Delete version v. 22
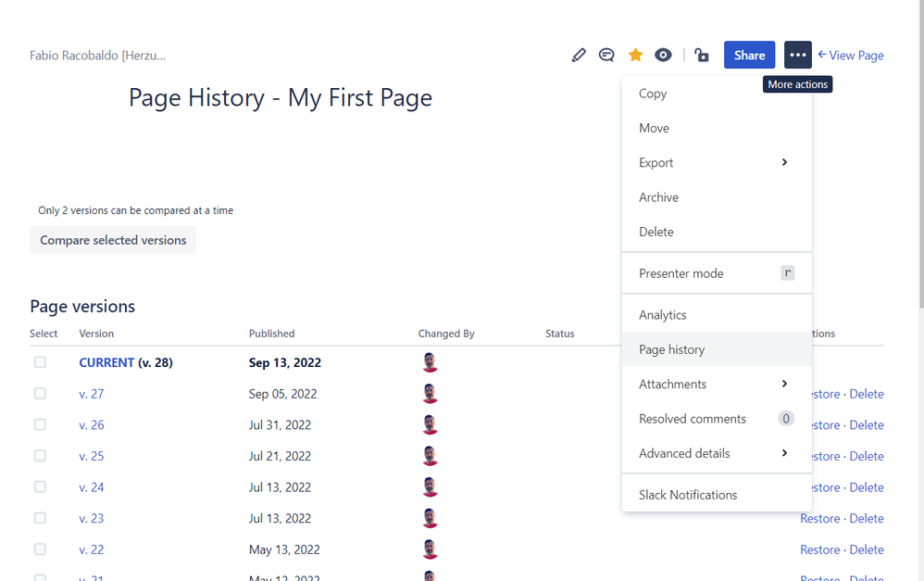Viewport: 924px width, 581px height. [x=867, y=549]
